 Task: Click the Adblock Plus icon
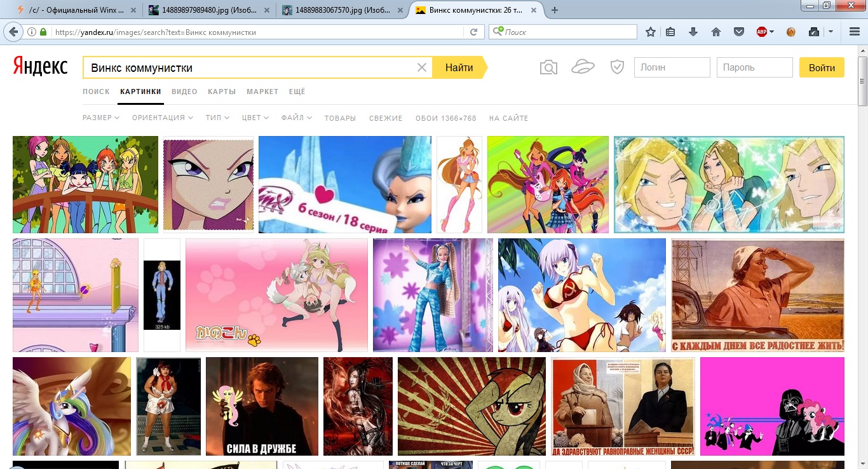click(762, 32)
